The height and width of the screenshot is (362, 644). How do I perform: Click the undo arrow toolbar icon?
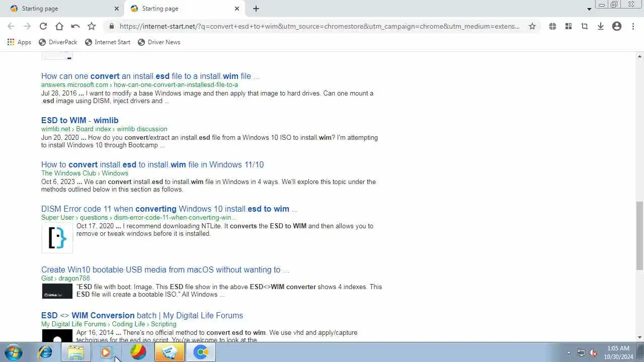[75, 26]
